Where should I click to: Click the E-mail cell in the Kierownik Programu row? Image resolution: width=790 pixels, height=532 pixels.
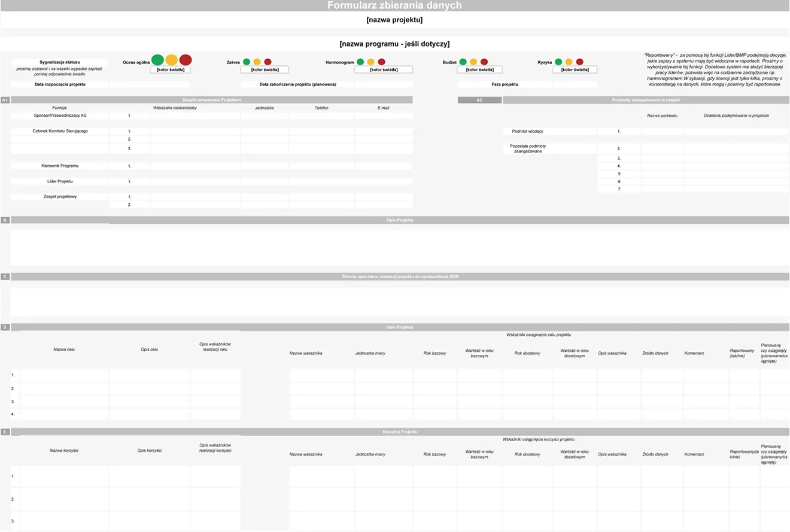point(384,166)
